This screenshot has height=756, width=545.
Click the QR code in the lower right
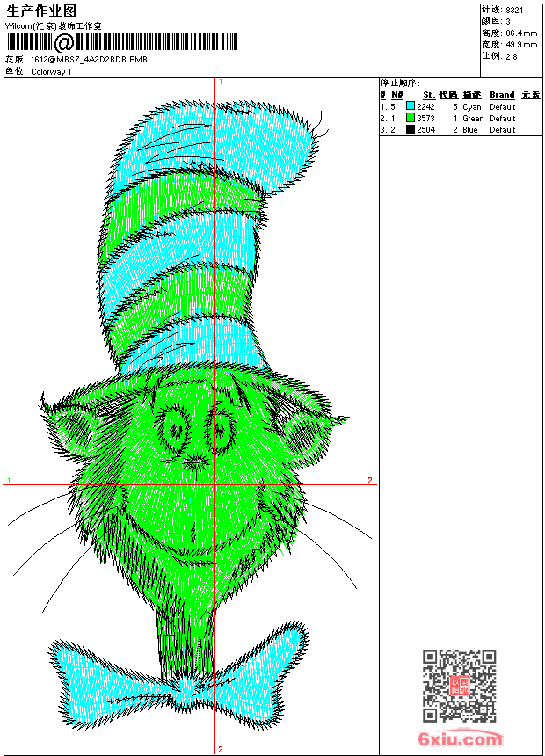[x=459, y=686]
